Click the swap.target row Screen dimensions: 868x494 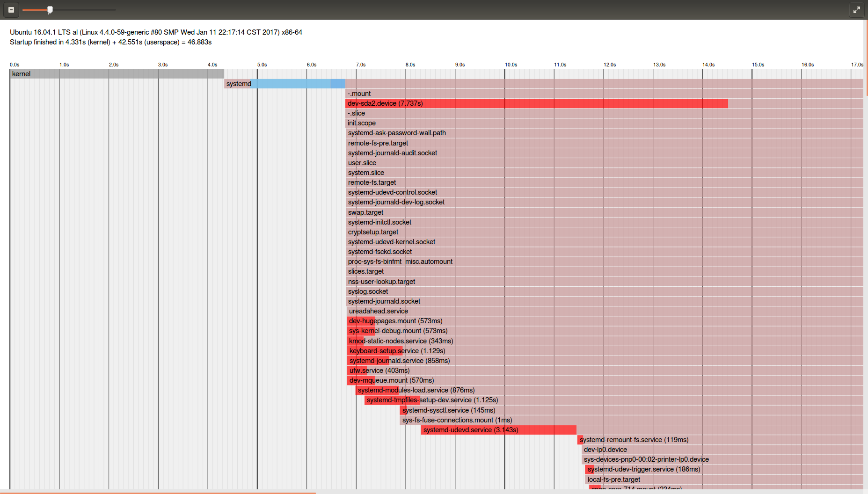tap(604, 212)
